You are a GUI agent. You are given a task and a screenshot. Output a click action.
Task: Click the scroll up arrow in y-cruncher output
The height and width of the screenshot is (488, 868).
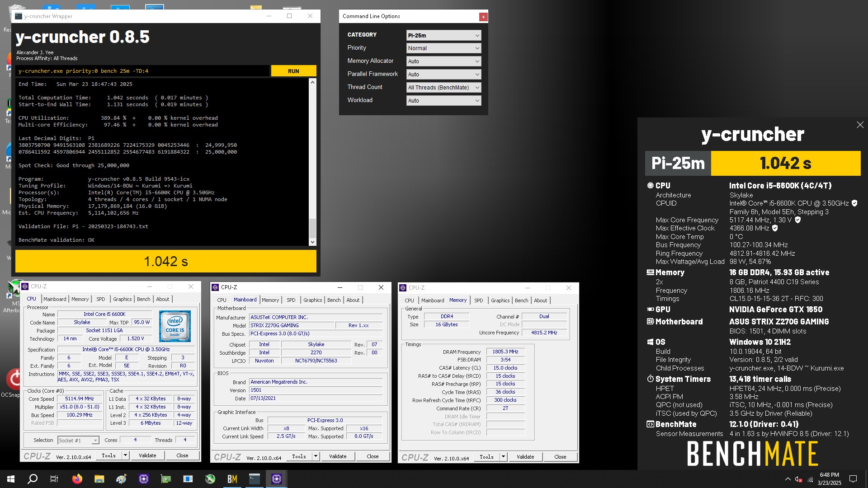(312, 83)
